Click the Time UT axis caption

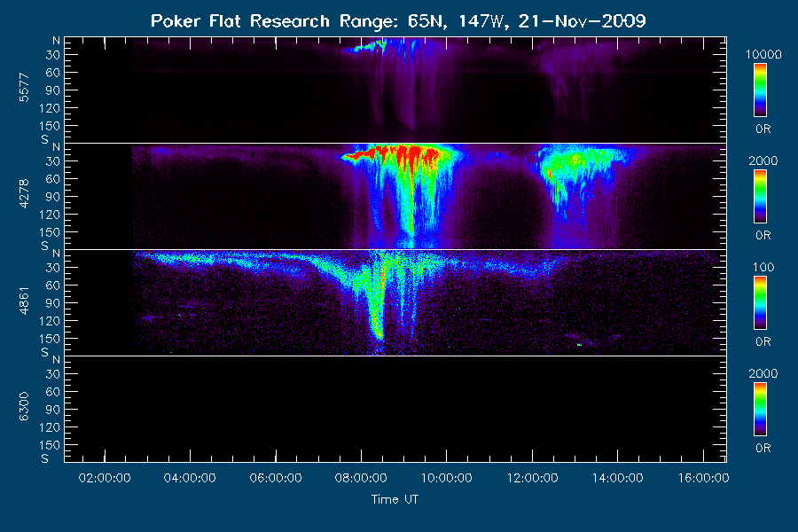pos(395,499)
